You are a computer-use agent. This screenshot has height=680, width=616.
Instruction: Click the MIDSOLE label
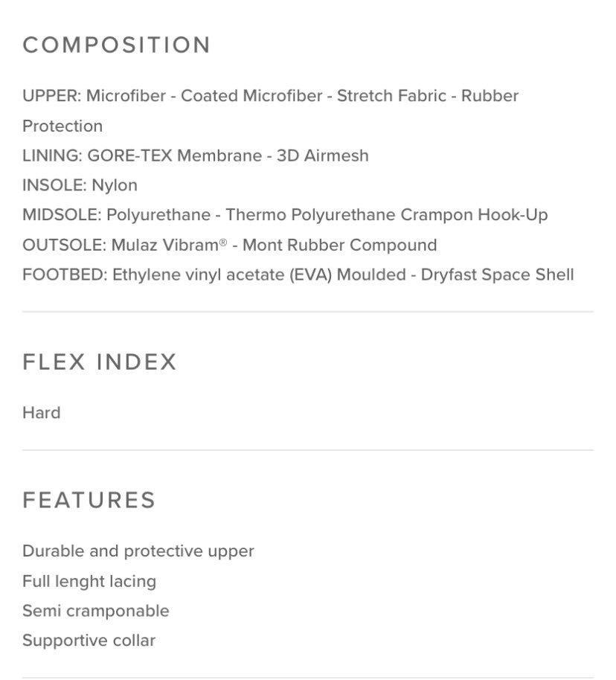pyautogui.click(x=61, y=216)
